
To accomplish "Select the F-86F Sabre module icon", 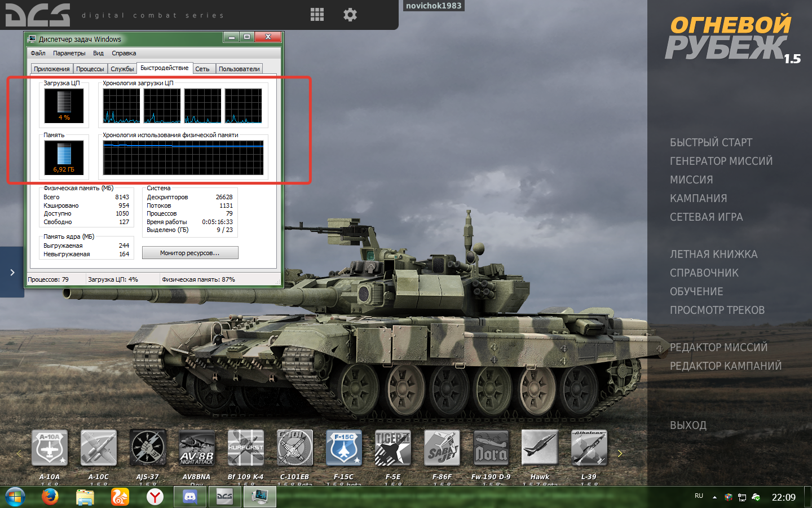I will [x=442, y=448].
